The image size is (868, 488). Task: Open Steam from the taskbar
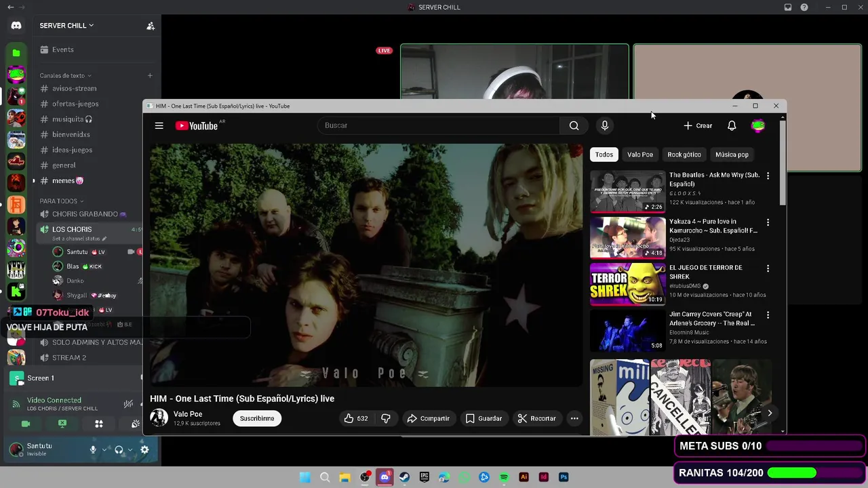tap(404, 477)
